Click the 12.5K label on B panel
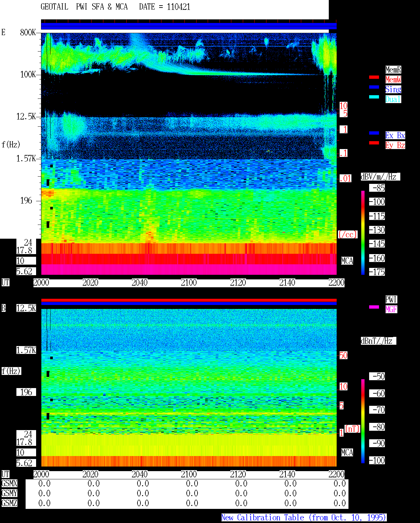Image resolution: width=420 pixels, height=523 pixels. (x=26, y=308)
